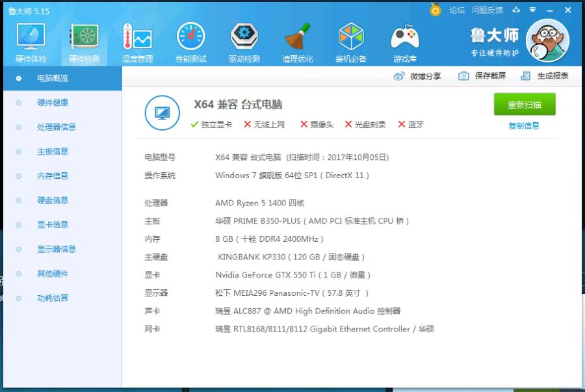This screenshot has height=392, width=585.
Task: Open 问题反馈 in the title bar
Action: [x=487, y=10]
